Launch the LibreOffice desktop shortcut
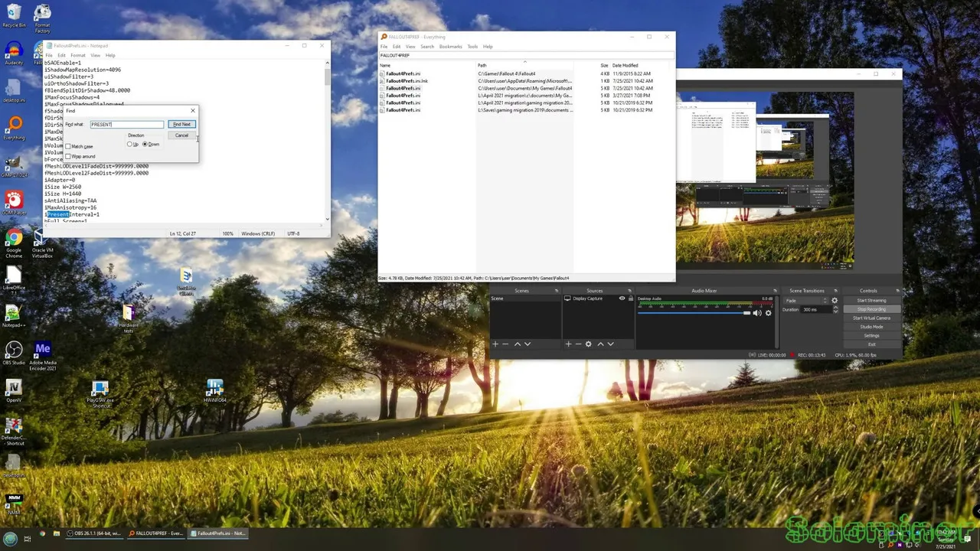The height and width of the screenshot is (551, 980). coord(14,280)
